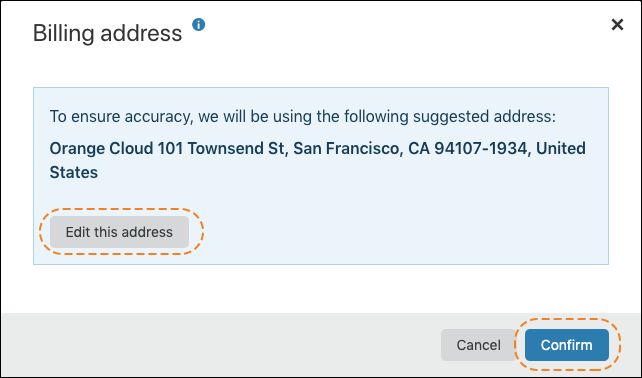Click the Billing address heading text
This screenshot has height=378, width=642.
pyautogui.click(x=107, y=33)
